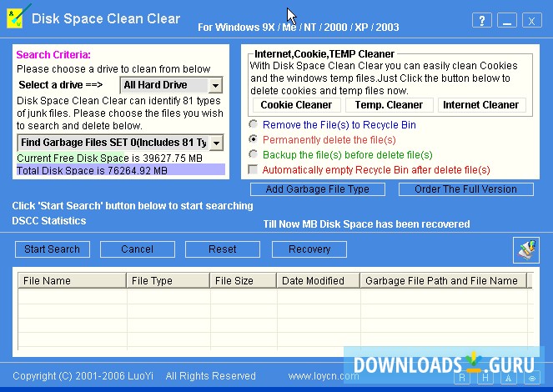This screenshot has width=553, height=392.
Task: Click the small 'H' button in footer
Action: (485, 378)
